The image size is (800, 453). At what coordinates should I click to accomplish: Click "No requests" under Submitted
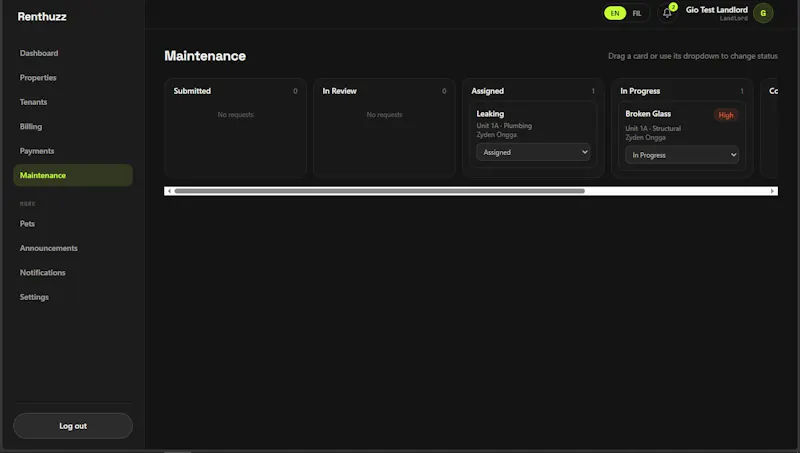[x=235, y=115]
